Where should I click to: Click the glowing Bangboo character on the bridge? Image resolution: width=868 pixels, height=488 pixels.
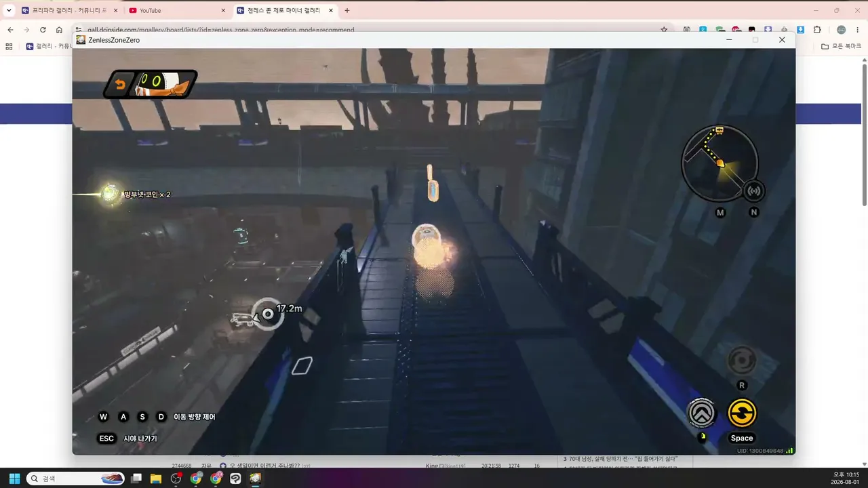coord(427,247)
